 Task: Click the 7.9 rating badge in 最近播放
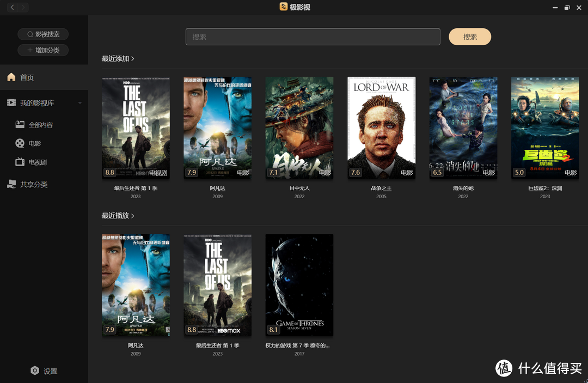109,330
